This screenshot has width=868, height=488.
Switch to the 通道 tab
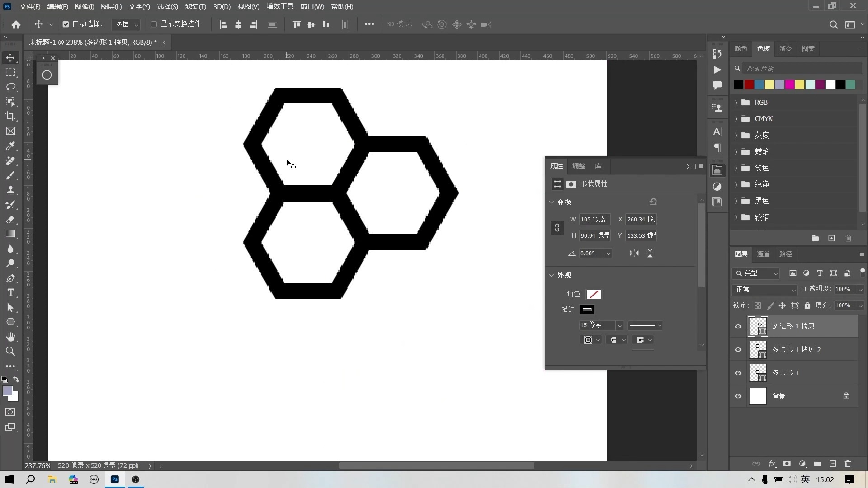coord(763,254)
